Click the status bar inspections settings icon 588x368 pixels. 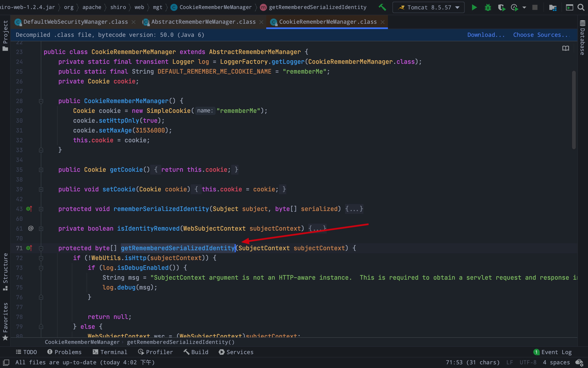click(x=579, y=363)
